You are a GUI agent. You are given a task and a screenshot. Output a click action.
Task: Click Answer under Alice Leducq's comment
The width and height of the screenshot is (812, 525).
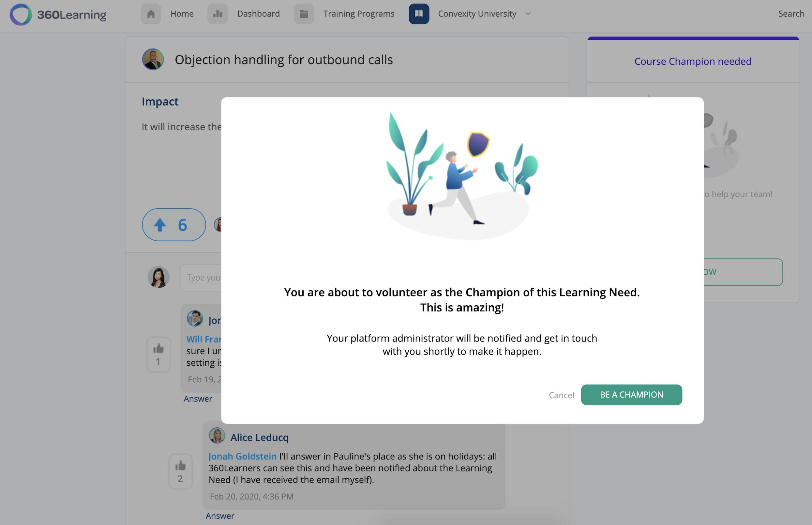[x=219, y=516]
